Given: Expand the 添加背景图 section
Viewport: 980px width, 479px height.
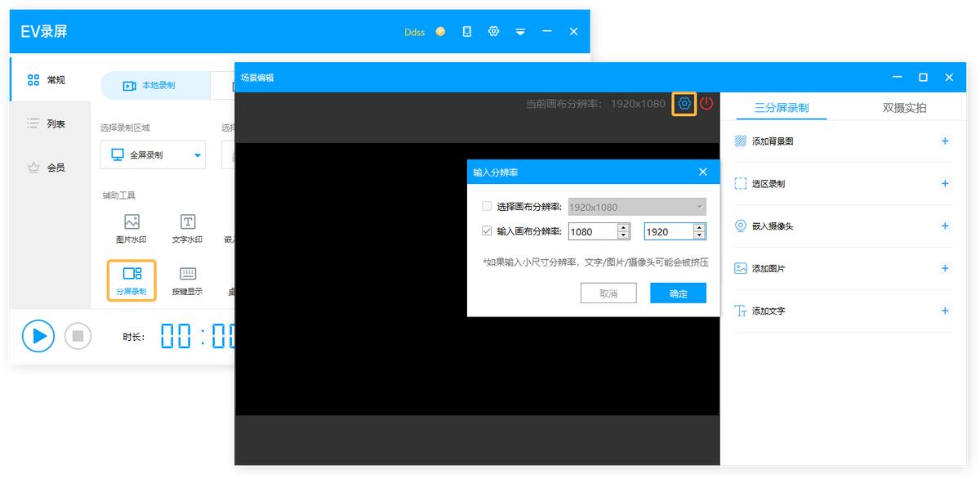Looking at the screenshot, I should pyautogui.click(x=945, y=141).
